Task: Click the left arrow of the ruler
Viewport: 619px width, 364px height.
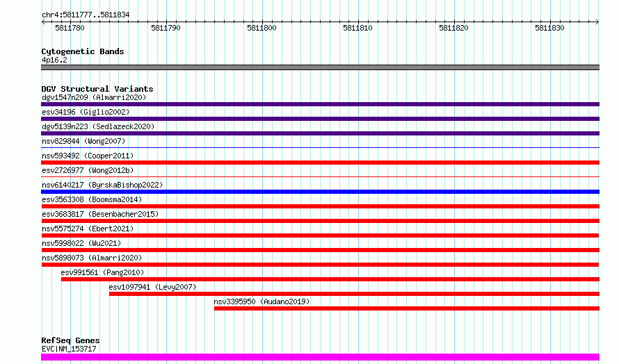Action: tap(43, 22)
